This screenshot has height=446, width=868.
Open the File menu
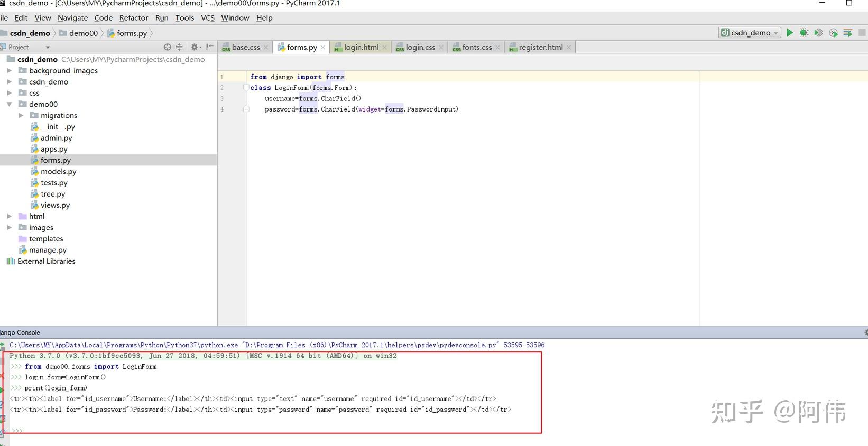4,18
